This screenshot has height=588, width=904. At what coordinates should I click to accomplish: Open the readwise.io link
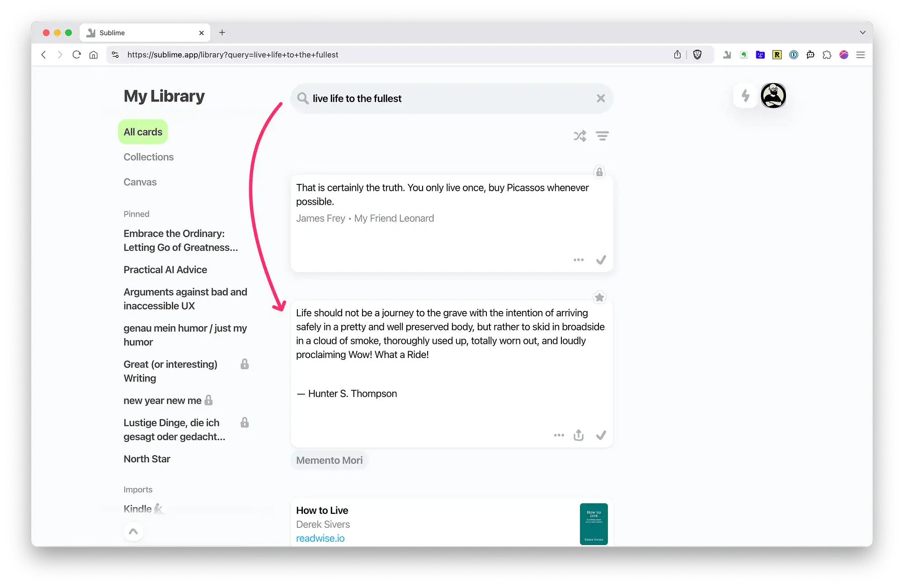320,538
